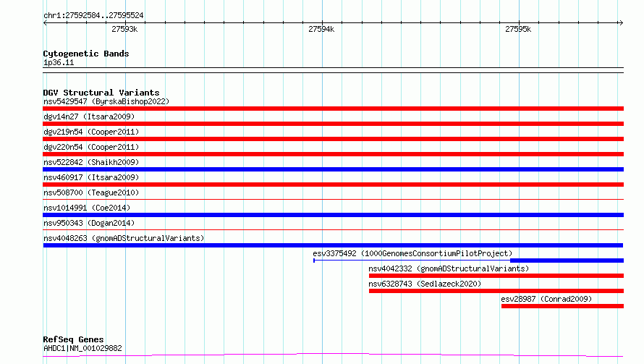Click the nsv4042332 (gnomADStructuralVariants) label

[x=449, y=268]
